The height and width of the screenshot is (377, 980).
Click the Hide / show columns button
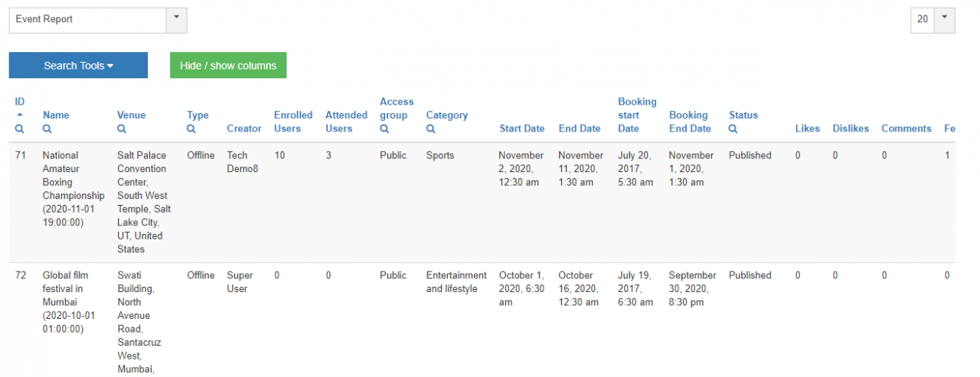coord(228,66)
